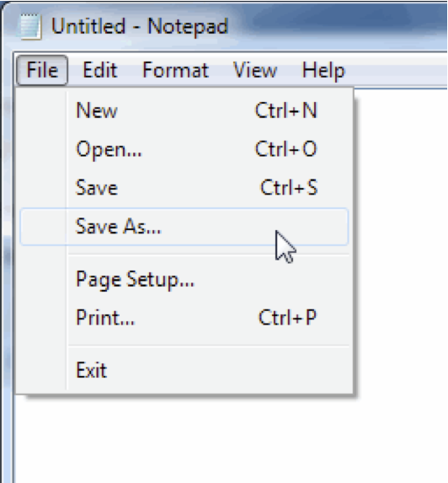
Task: Choose the highlighted Save As... entry
Action: pyautogui.click(x=184, y=227)
